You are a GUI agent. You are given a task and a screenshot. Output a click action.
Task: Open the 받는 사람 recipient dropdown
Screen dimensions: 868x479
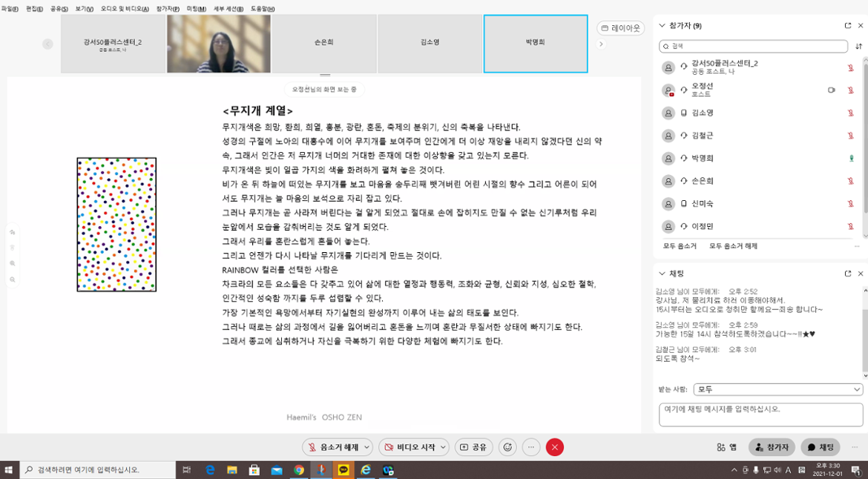[777, 389]
